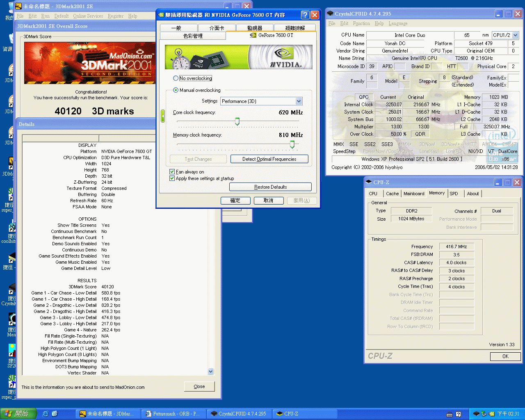Click the Frequency value 416.7 MHz in CPU-Z
525x420 pixels.
[x=456, y=247]
